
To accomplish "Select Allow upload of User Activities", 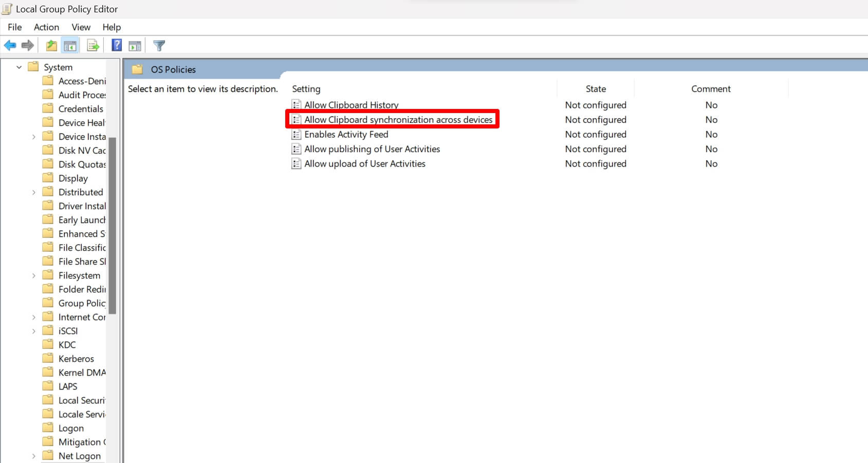I will pos(365,163).
